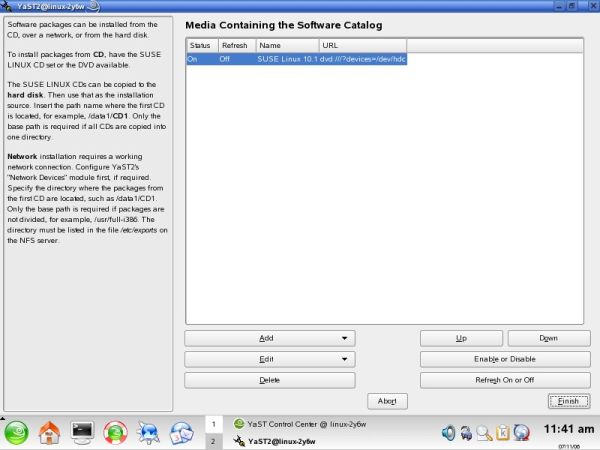The image size is (600, 450).
Task: Click Enable or Disable button
Action: (505, 359)
